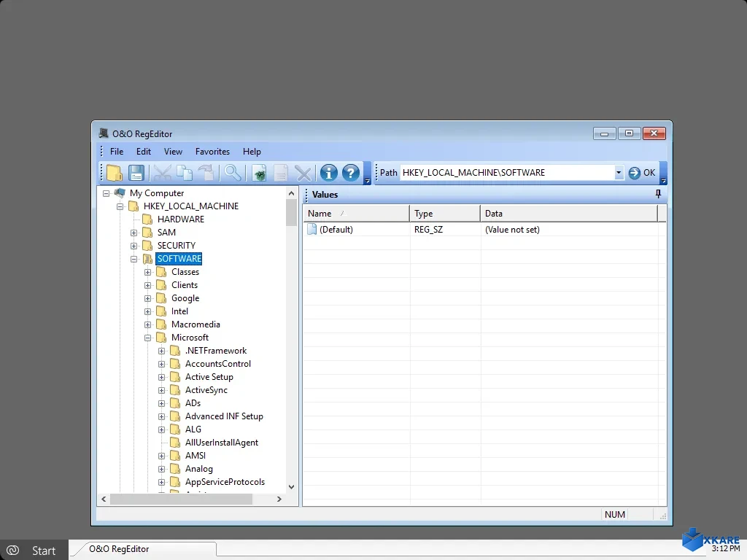Viewport: 747px width, 560px height.
Task: Open the Path history dropdown arrow
Action: [619, 172]
